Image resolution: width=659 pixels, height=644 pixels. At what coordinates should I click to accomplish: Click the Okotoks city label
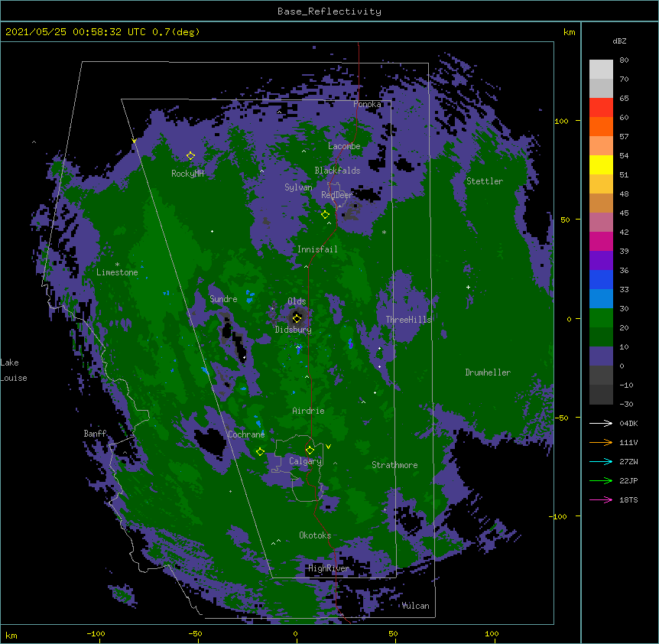tap(315, 535)
